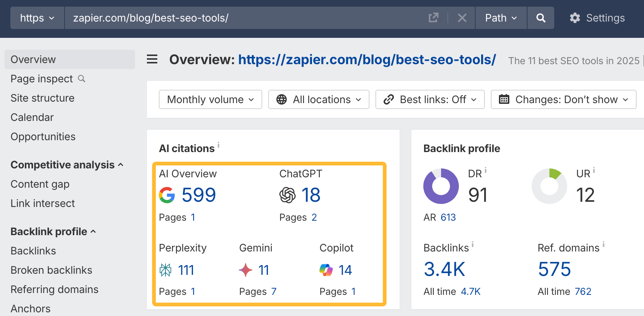Collapse Competitive analysis section
This screenshot has width=644, height=316.
67,165
